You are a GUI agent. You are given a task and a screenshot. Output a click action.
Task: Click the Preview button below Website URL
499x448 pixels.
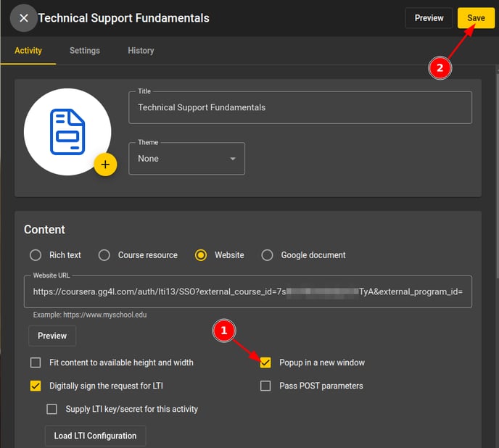[52, 336]
